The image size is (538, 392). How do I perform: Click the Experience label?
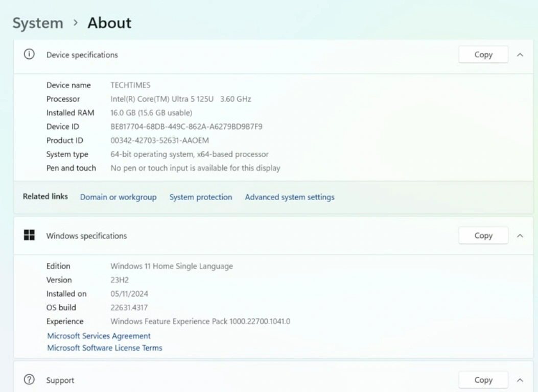65,322
